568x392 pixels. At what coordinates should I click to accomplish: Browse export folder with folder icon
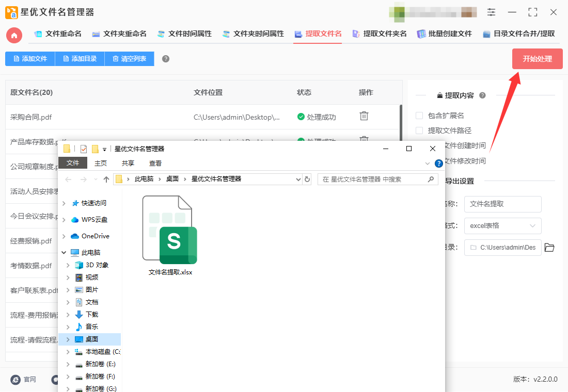(x=549, y=248)
